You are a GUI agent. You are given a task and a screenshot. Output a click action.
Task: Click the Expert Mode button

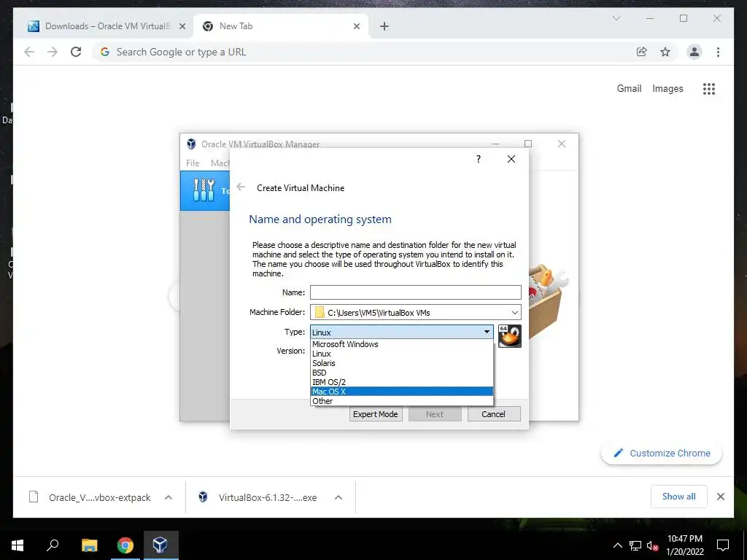click(376, 414)
